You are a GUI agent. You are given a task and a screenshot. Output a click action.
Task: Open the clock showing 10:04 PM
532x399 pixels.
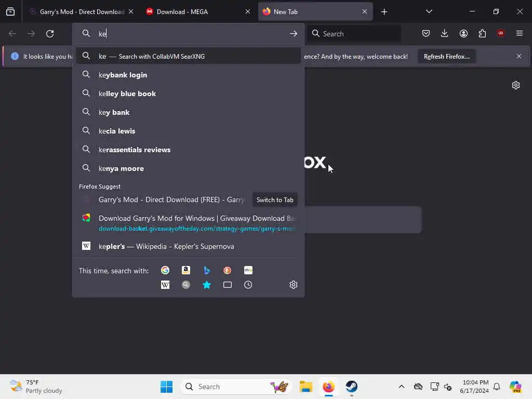click(474, 387)
